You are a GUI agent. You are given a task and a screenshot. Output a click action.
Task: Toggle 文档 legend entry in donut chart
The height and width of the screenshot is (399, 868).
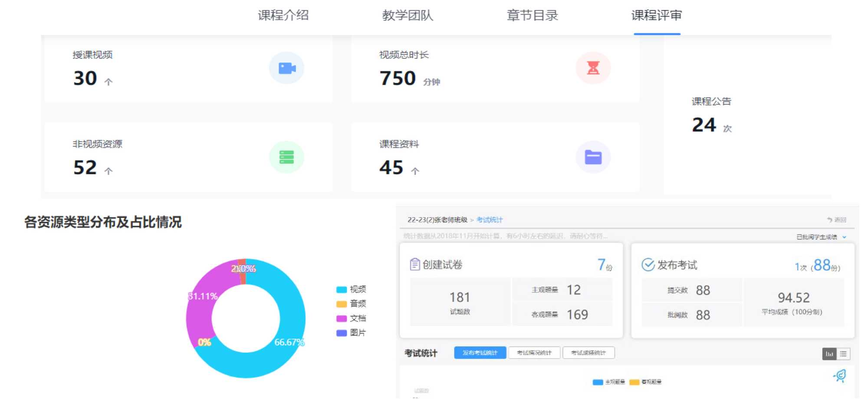351,318
